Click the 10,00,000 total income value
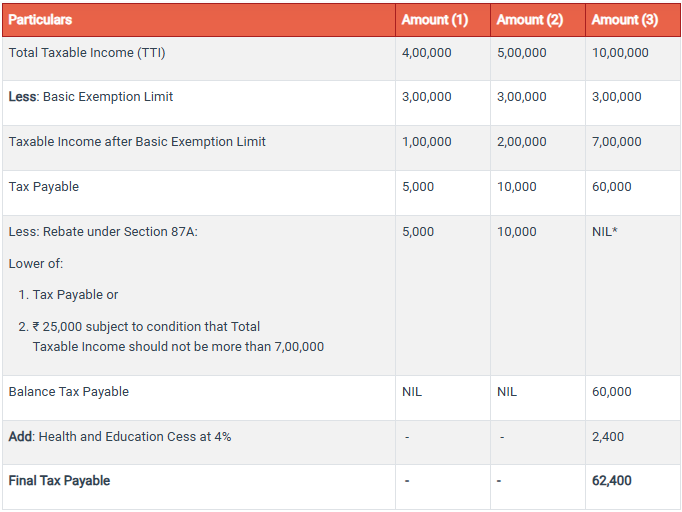Viewport: 682px width, 512px height. pos(620,53)
